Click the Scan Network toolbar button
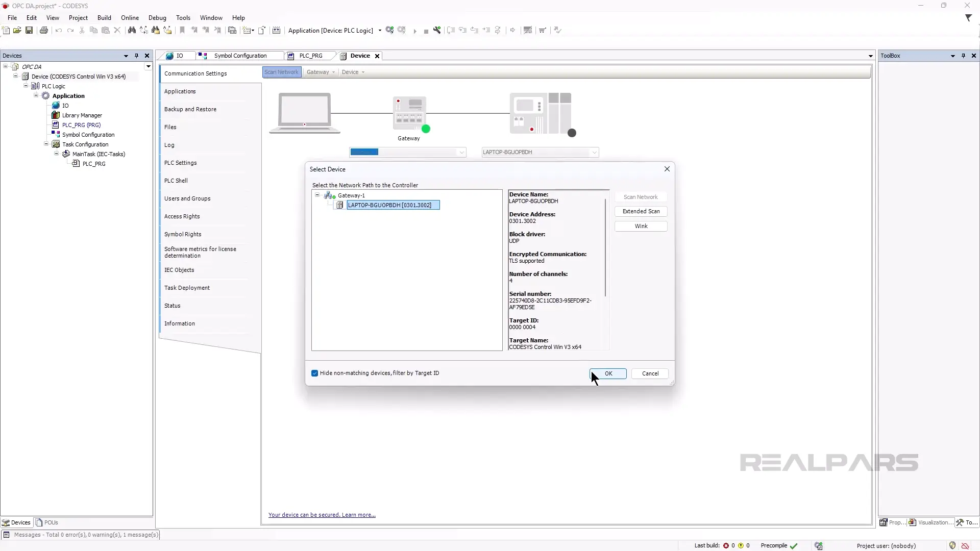 click(281, 72)
